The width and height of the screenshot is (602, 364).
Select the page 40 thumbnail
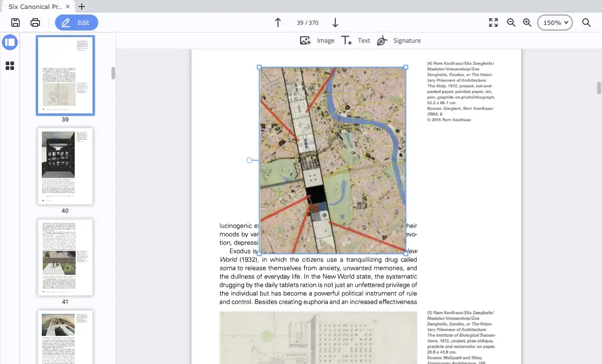pyautogui.click(x=65, y=166)
